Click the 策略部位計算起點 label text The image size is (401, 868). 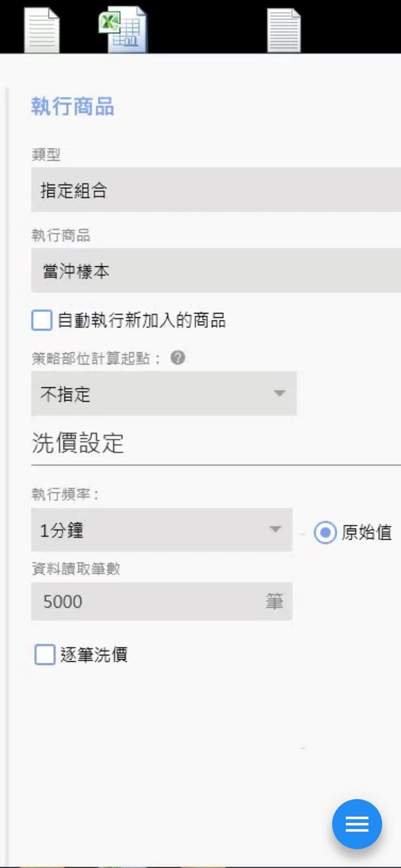(96, 358)
